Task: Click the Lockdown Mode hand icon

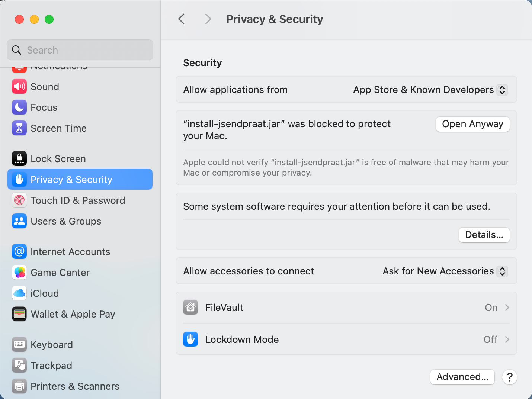Action: click(x=190, y=340)
